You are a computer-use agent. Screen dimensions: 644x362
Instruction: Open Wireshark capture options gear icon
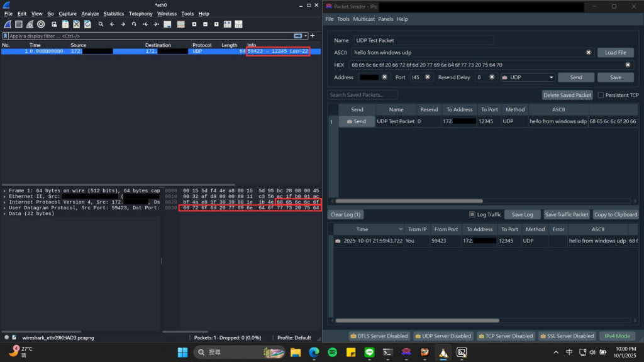[41, 25]
